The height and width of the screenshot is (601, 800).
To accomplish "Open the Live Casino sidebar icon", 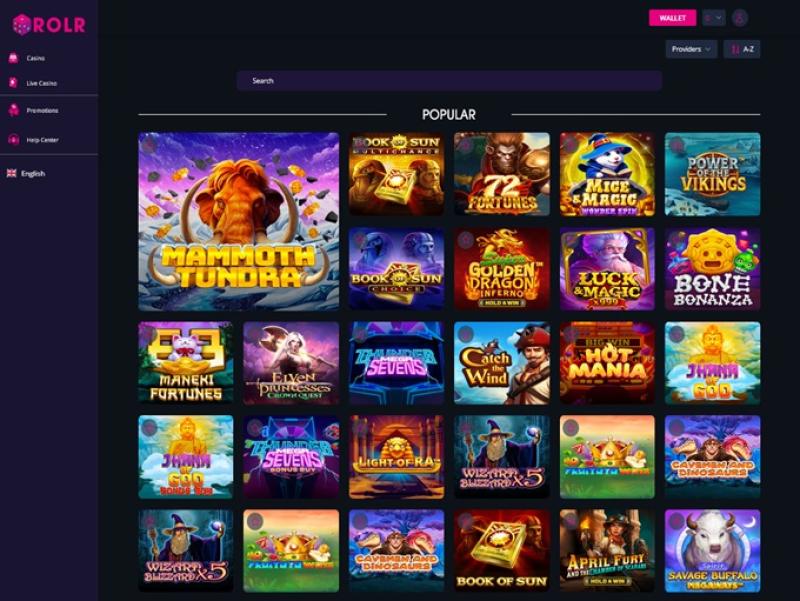I will point(14,83).
